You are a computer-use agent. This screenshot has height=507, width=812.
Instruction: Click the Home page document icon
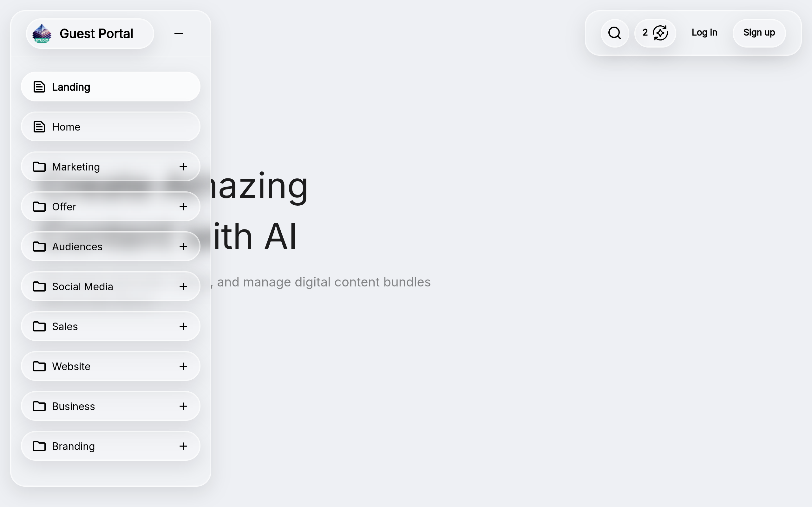point(39,127)
